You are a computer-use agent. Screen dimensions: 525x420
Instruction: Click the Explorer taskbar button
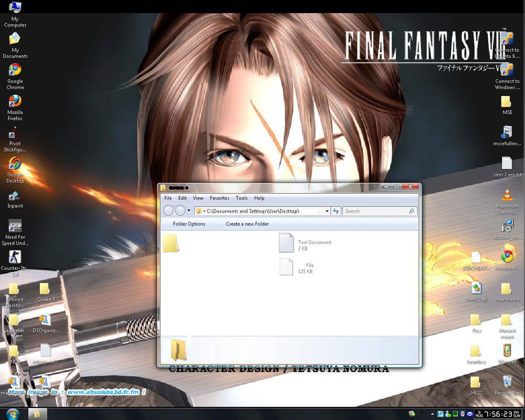pos(37,414)
